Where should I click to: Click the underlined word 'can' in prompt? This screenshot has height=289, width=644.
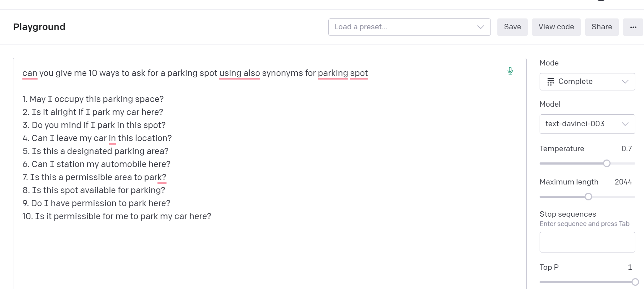(x=30, y=73)
